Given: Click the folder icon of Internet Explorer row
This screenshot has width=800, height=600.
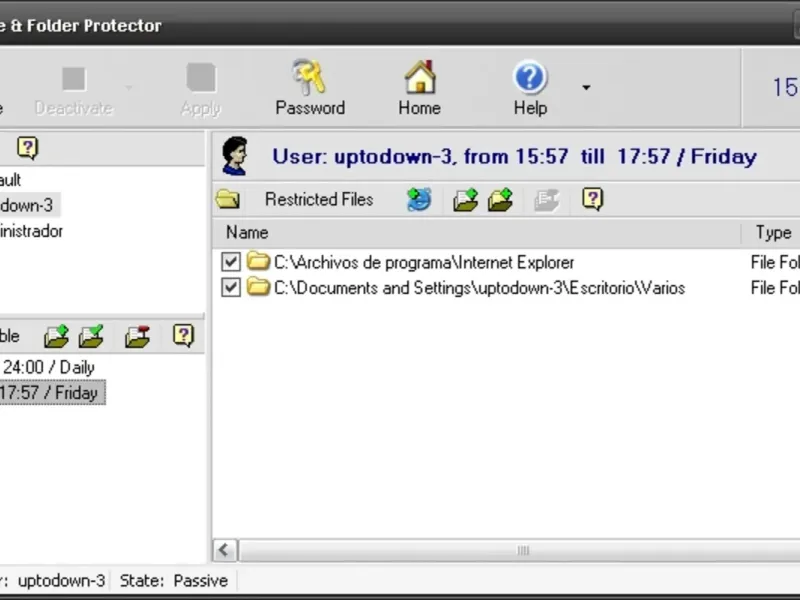Looking at the screenshot, I should pyautogui.click(x=258, y=261).
